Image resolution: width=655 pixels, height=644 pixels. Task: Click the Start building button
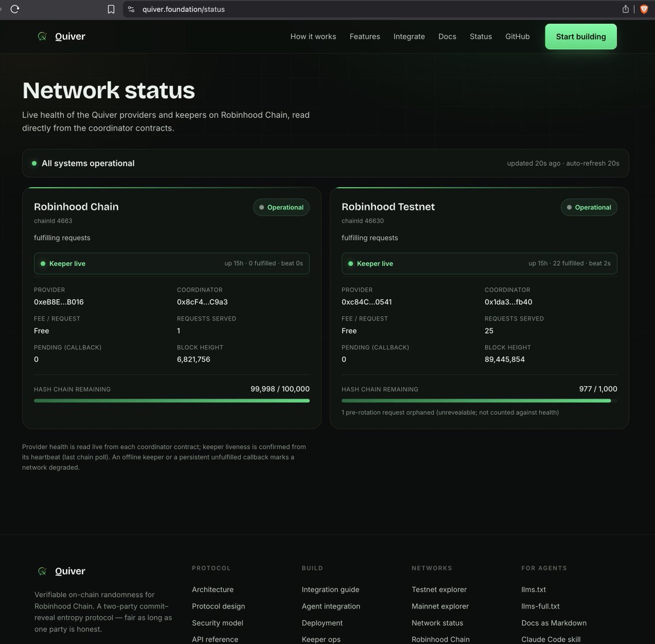pos(581,37)
